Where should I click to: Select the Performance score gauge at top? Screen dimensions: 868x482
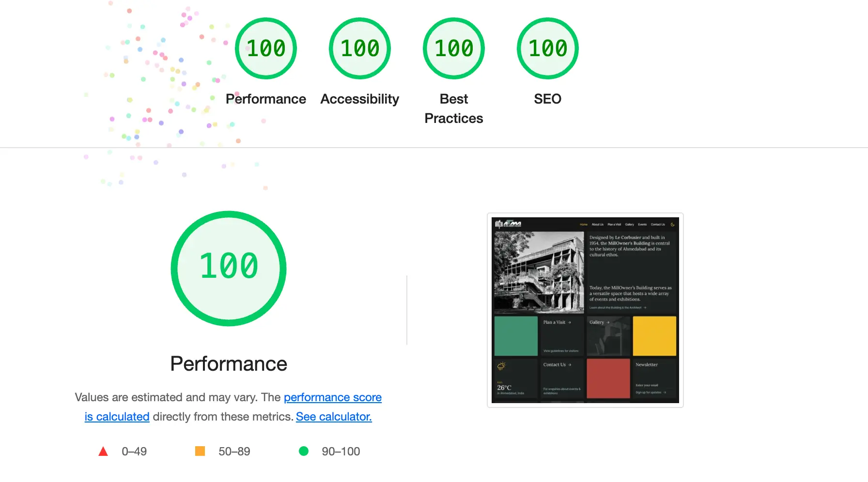(265, 48)
